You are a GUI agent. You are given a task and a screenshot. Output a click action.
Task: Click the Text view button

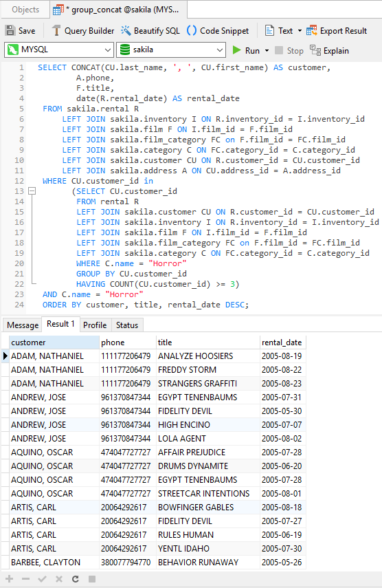[x=279, y=31]
